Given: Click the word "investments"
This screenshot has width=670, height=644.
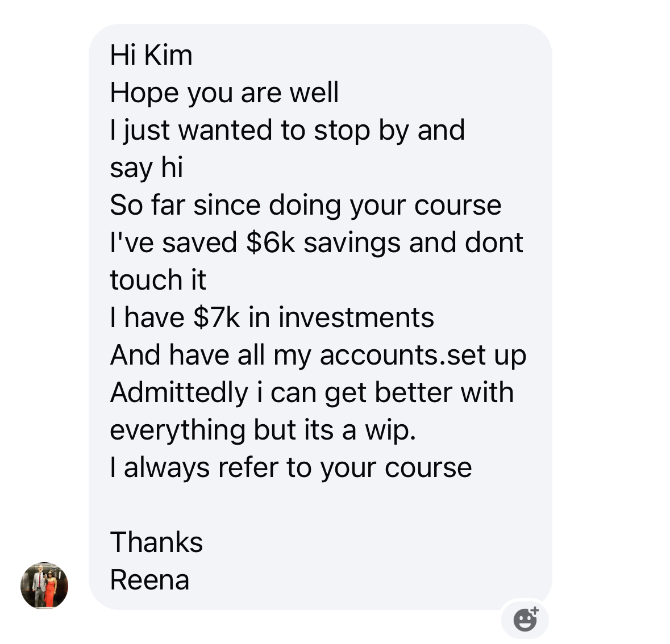Looking at the screenshot, I should point(356,317).
